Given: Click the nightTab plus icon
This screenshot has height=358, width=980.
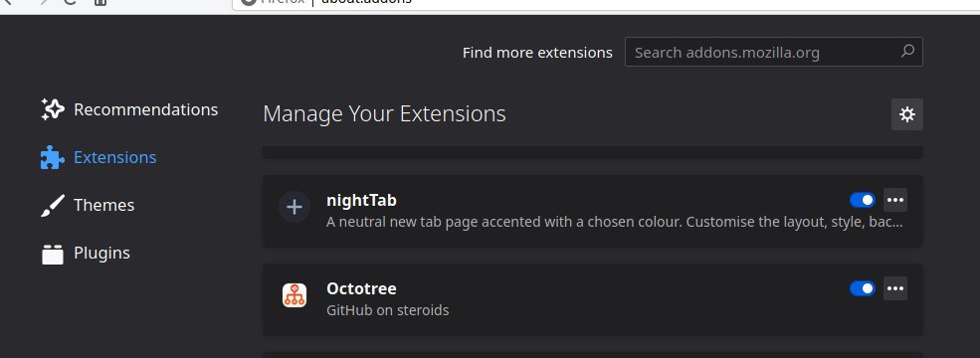Looking at the screenshot, I should click(294, 207).
